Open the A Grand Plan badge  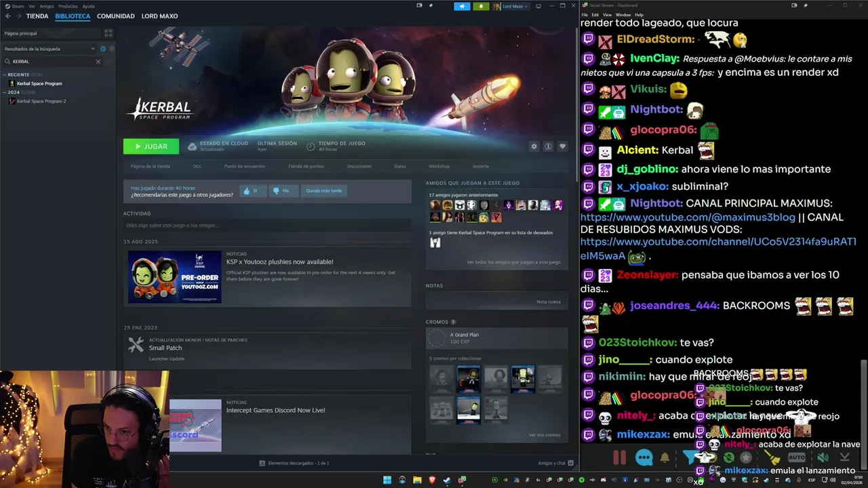496,338
